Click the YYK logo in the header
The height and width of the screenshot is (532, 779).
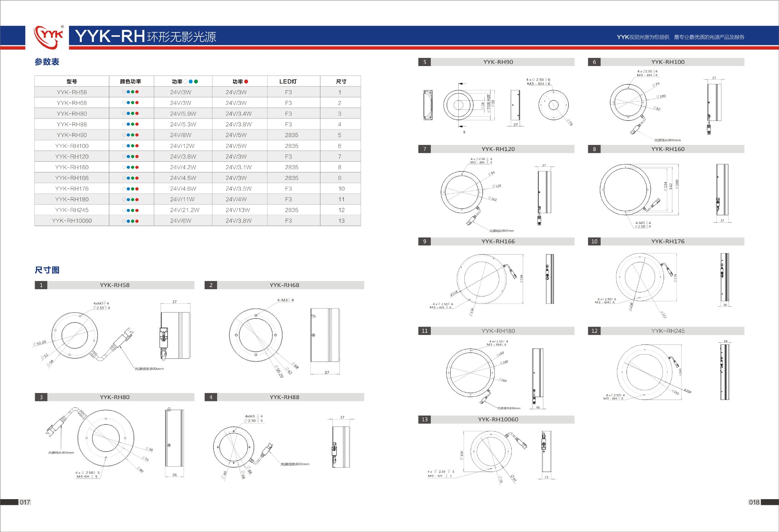click(49, 37)
